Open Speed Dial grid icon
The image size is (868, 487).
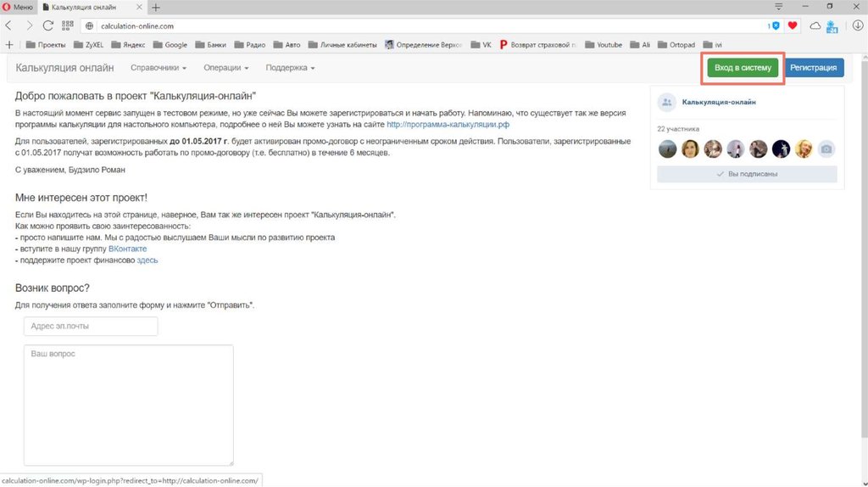(68, 25)
